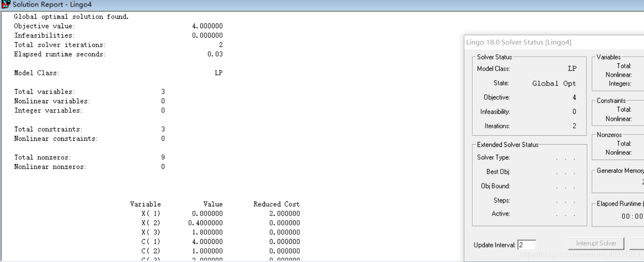Select the LP model class value in the report
644x262 pixels.
coord(218,73)
